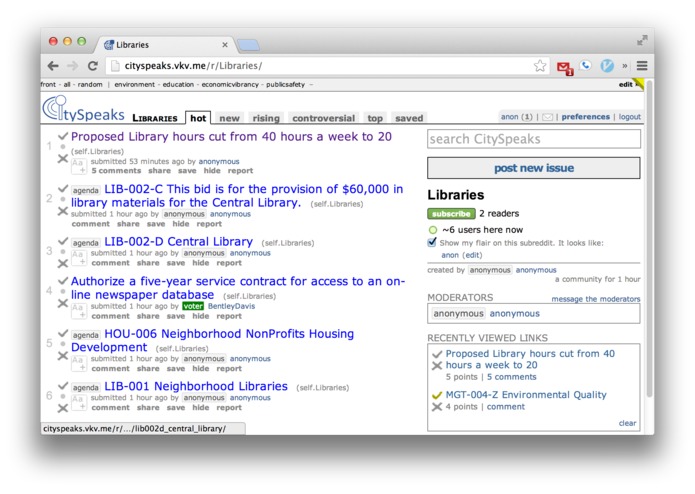
Task: Click the green subscribe button
Action: [451, 214]
